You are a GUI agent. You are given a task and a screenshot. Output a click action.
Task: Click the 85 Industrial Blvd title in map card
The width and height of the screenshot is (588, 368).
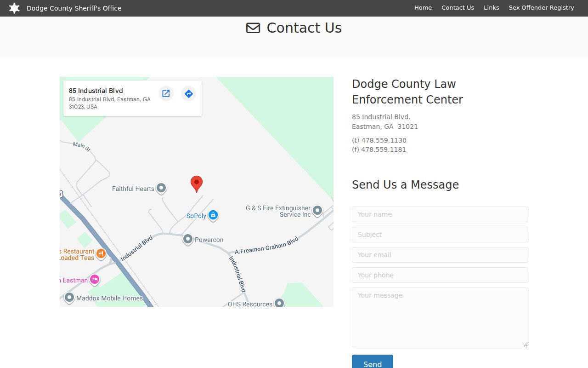[96, 91]
